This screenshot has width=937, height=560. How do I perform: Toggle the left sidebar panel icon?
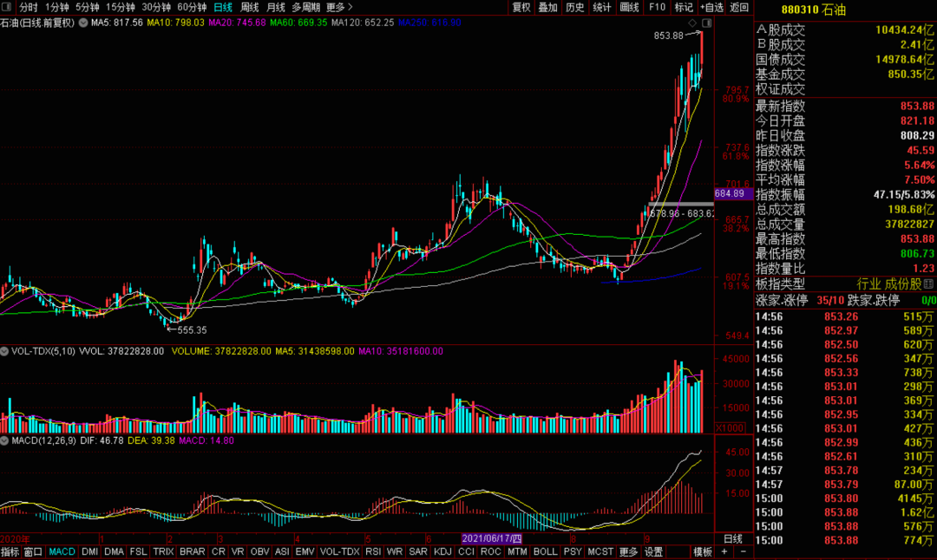click(7, 7)
